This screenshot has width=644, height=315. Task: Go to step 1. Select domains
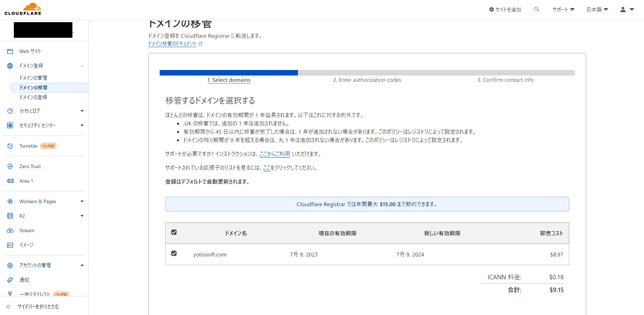pyautogui.click(x=229, y=80)
